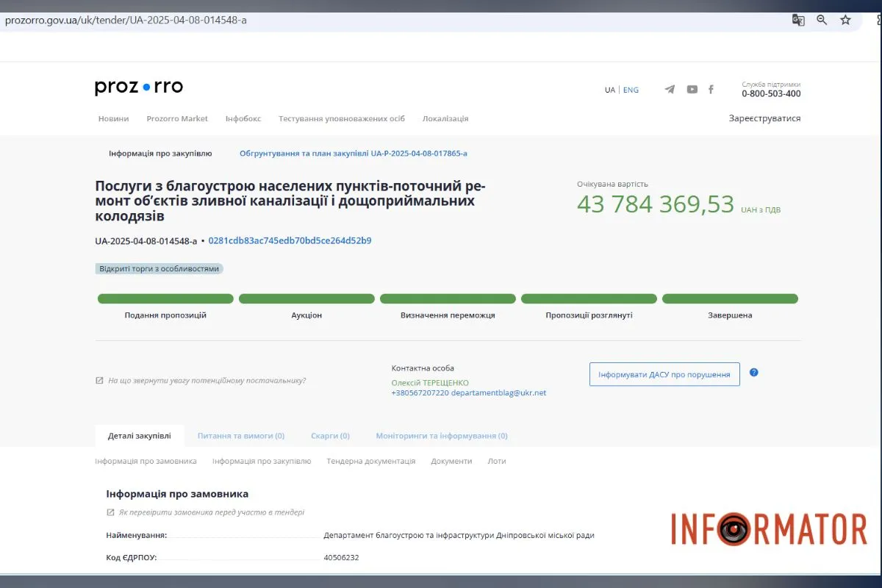882x588 pixels.
Task: Open the Facebook icon in the header
Action: tap(711, 89)
